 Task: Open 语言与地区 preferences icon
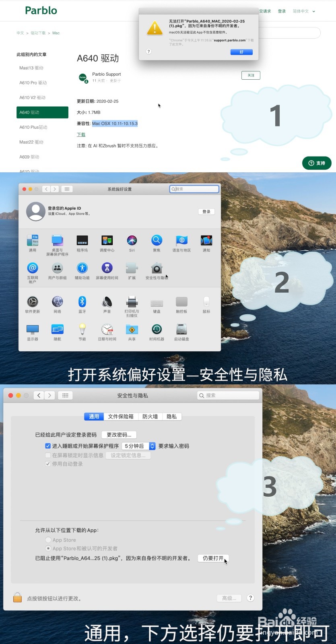point(181,241)
